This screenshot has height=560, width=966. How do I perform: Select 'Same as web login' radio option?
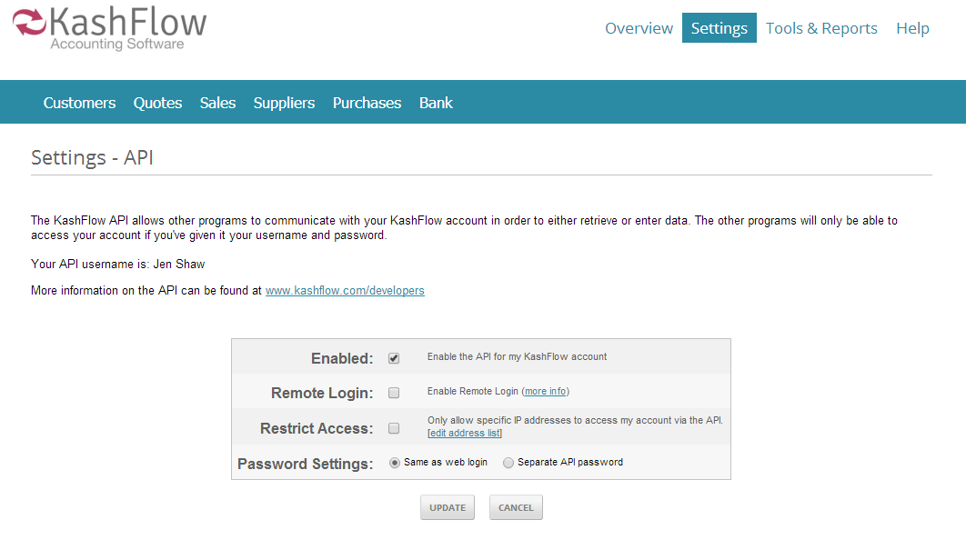394,463
